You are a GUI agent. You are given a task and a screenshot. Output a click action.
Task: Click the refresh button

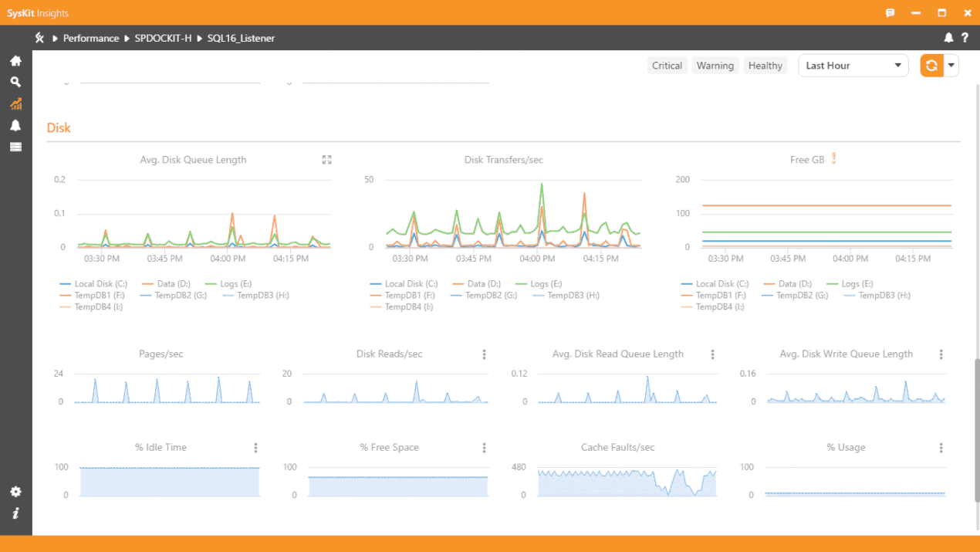coord(931,65)
